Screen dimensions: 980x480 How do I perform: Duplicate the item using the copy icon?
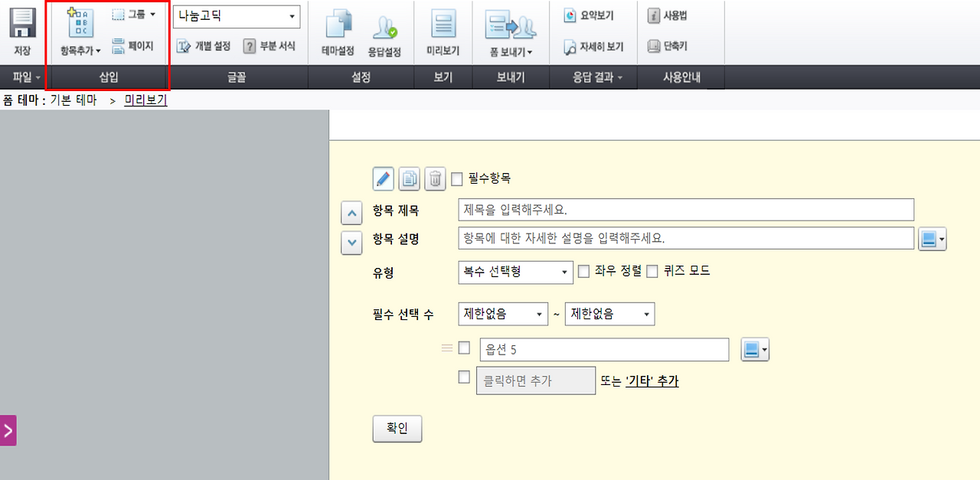coord(409,178)
